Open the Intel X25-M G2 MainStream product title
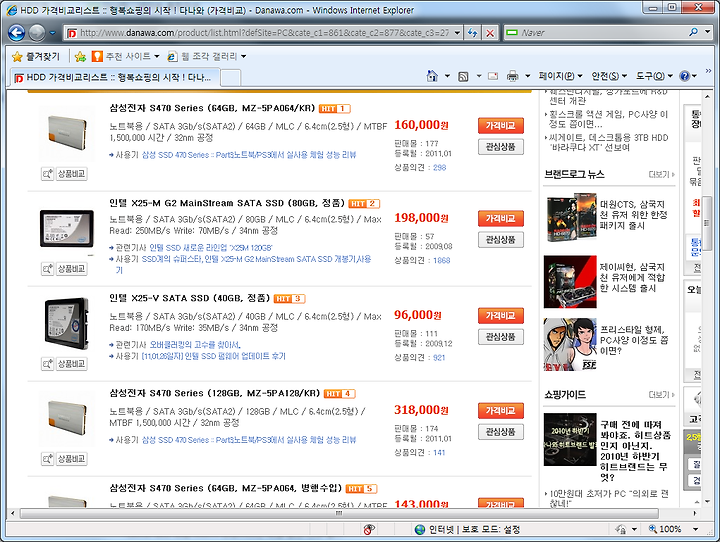Screen dimensions: 720x542 pos(227,203)
